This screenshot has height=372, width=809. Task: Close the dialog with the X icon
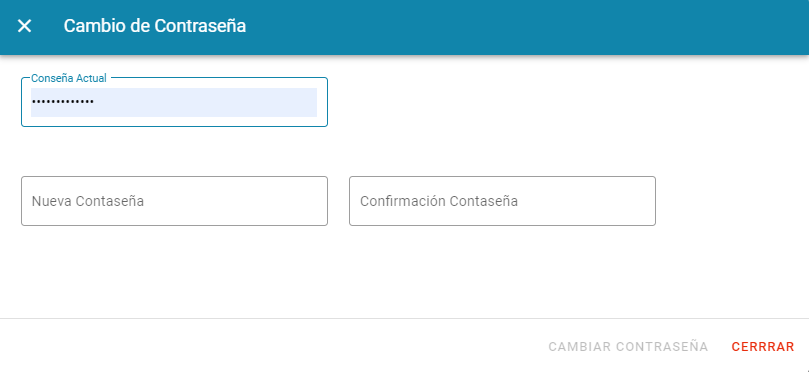(24, 26)
